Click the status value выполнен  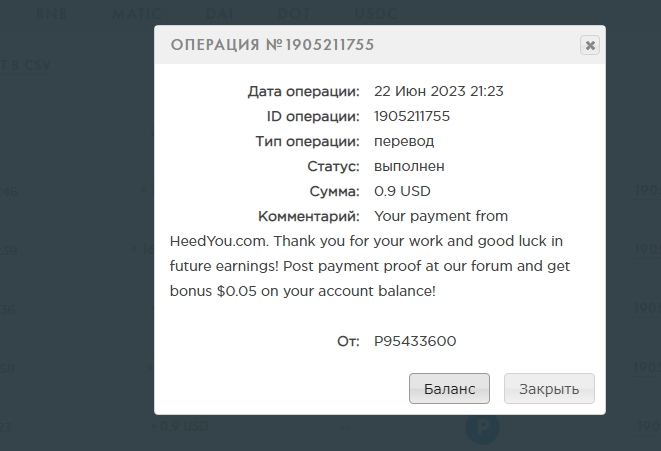pos(409,166)
